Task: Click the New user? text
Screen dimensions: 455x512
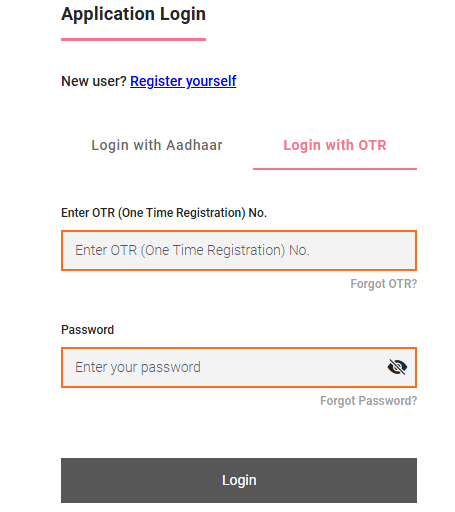Action: (x=94, y=81)
